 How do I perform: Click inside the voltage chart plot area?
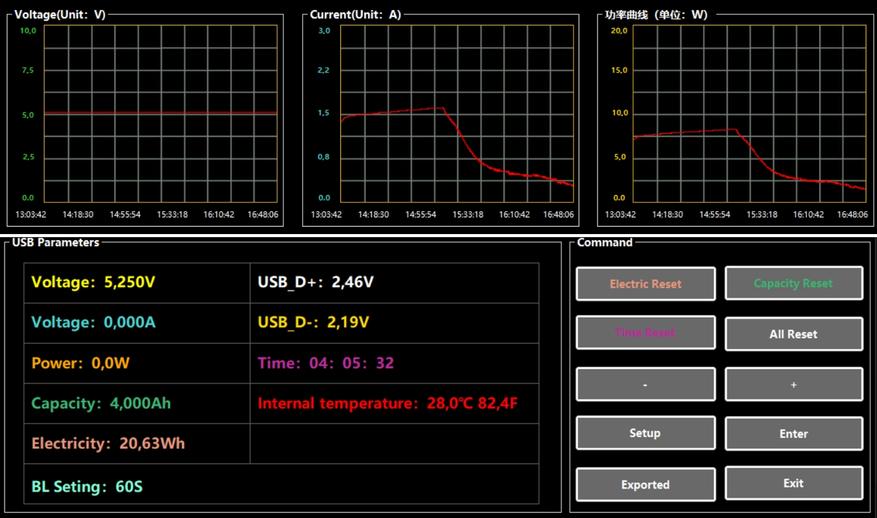[161, 114]
